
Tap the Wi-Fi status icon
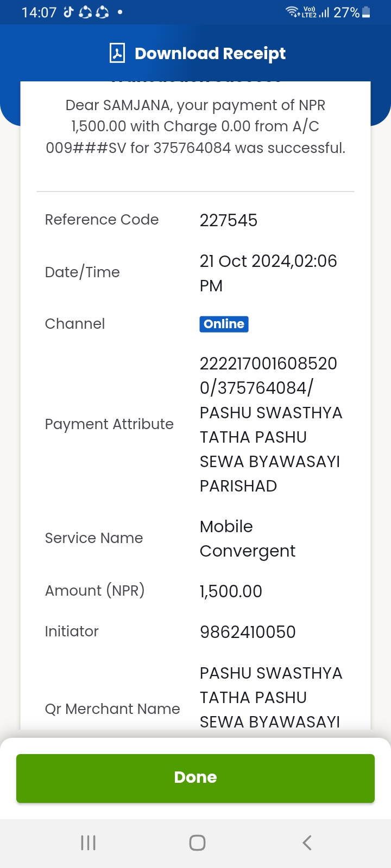293,12
